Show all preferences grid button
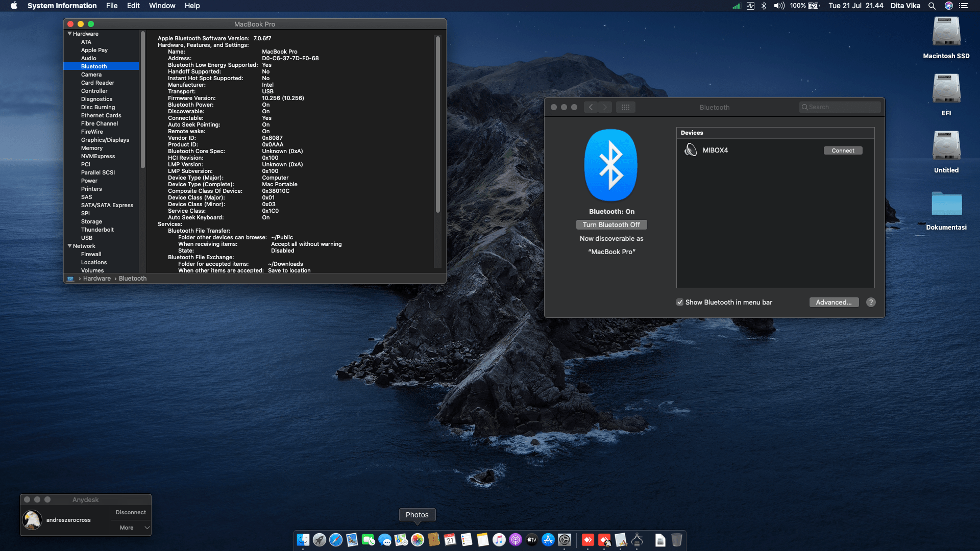This screenshot has width=980, height=551. (625, 107)
